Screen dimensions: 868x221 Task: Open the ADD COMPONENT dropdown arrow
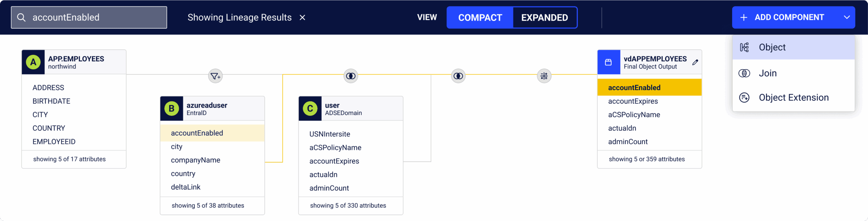847,17
